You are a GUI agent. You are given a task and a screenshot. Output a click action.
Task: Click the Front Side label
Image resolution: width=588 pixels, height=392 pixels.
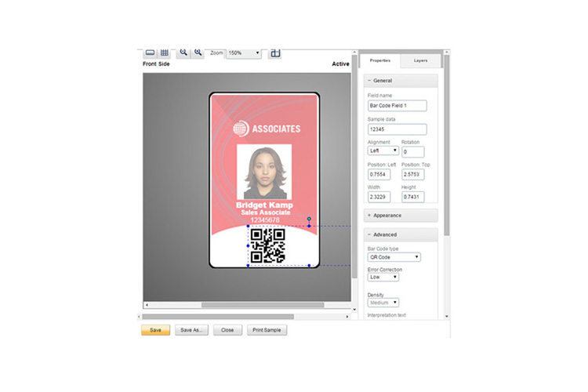[x=156, y=64]
